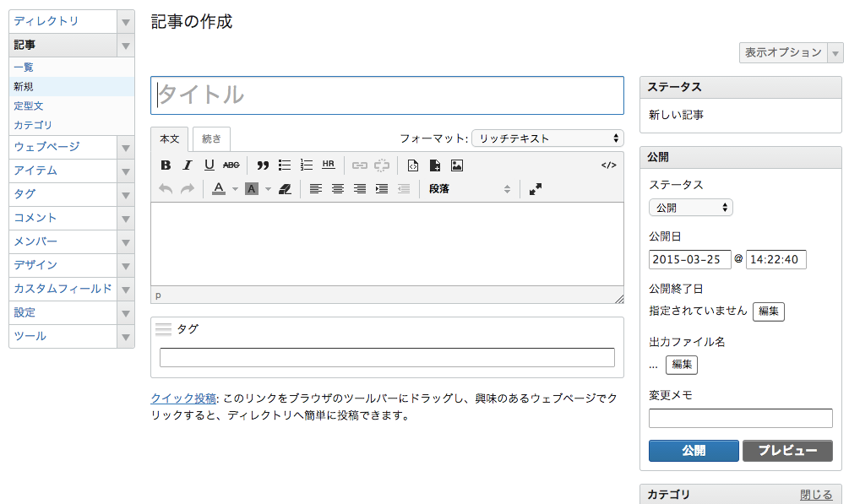This screenshot has width=849, height=504.
Task: Decrease indent of the paragraph
Action: click(x=404, y=189)
